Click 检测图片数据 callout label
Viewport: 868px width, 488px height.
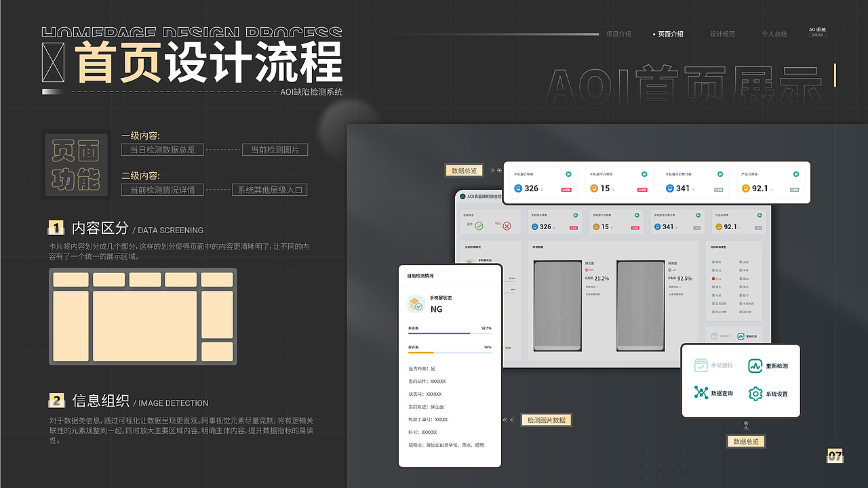tap(547, 420)
